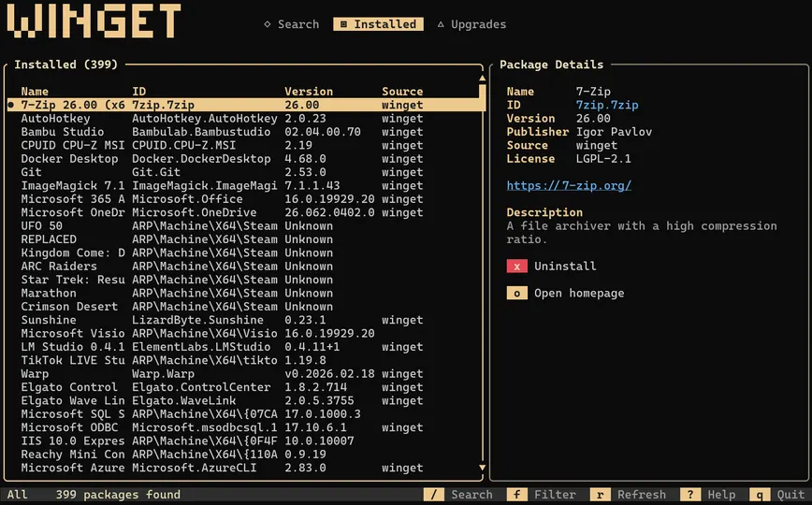Image resolution: width=812 pixels, height=505 pixels.
Task: Open the Upgrades tab
Action: pyautogui.click(x=471, y=24)
